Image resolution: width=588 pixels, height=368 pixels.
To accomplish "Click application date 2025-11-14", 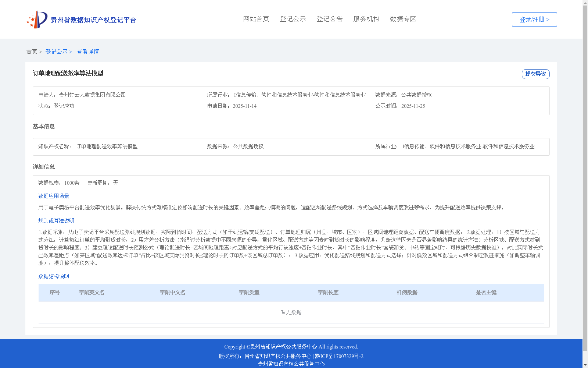I will click(245, 106).
